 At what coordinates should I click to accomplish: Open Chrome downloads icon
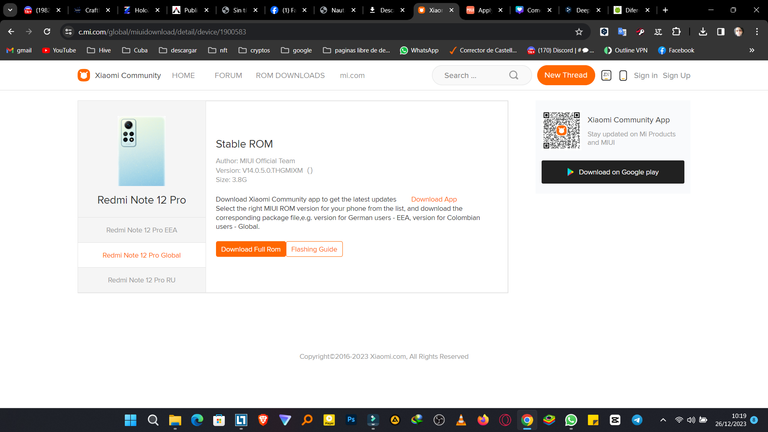[x=703, y=32]
